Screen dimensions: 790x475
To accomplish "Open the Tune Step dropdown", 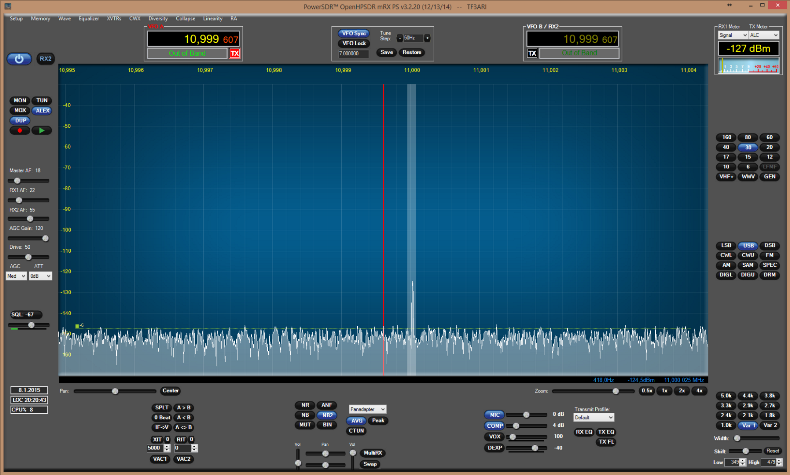I will coord(413,38).
